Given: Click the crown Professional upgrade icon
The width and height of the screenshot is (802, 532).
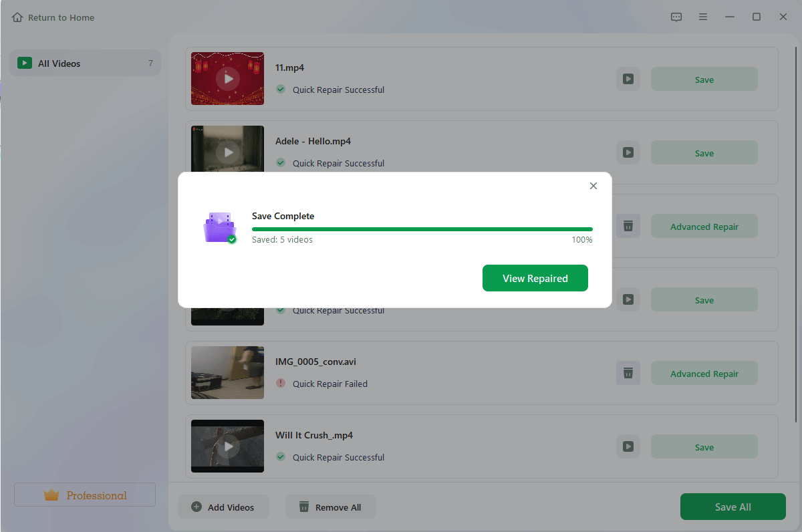Looking at the screenshot, I should (x=51, y=495).
